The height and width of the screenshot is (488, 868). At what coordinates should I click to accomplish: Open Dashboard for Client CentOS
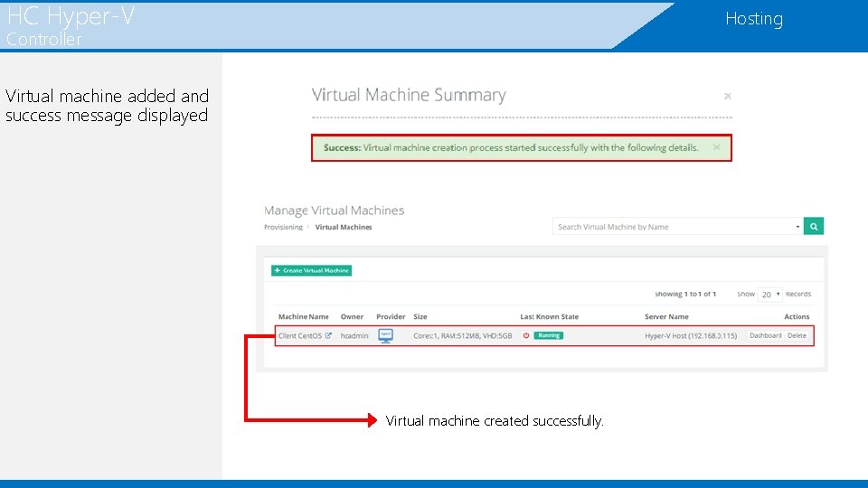[x=765, y=335]
